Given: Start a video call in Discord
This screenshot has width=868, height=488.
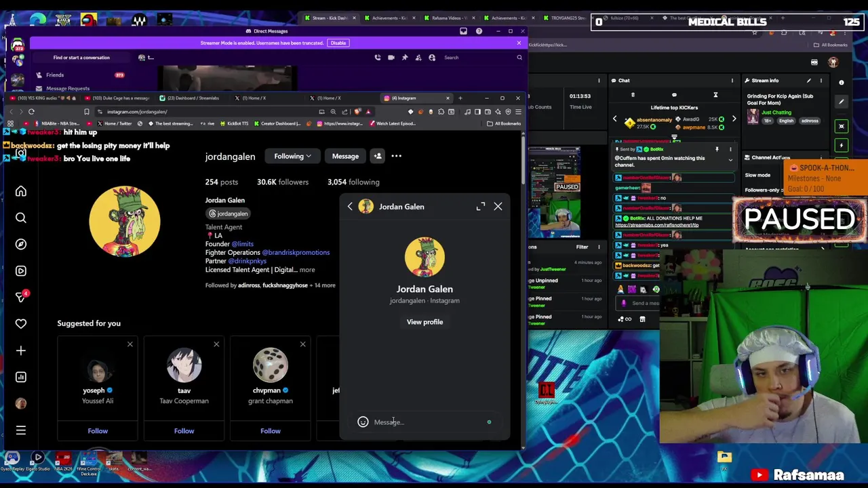Looking at the screenshot, I should pyautogui.click(x=391, y=58).
